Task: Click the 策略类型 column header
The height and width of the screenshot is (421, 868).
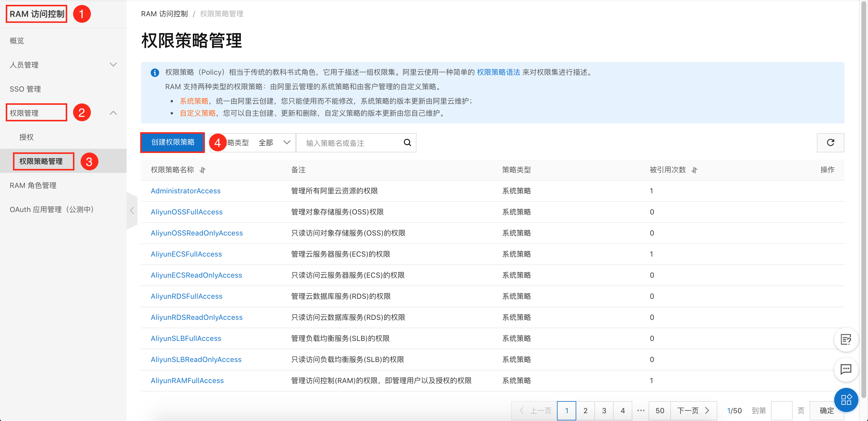Action: pos(516,170)
